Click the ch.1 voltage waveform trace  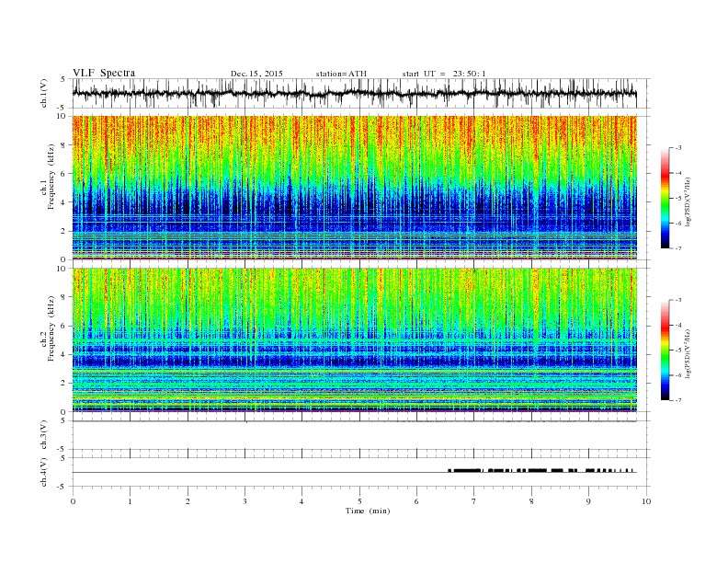click(x=355, y=93)
